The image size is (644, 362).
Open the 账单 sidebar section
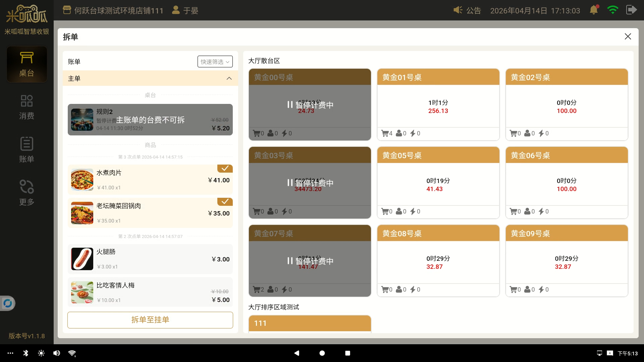pyautogui.click(x=26, y=150)
